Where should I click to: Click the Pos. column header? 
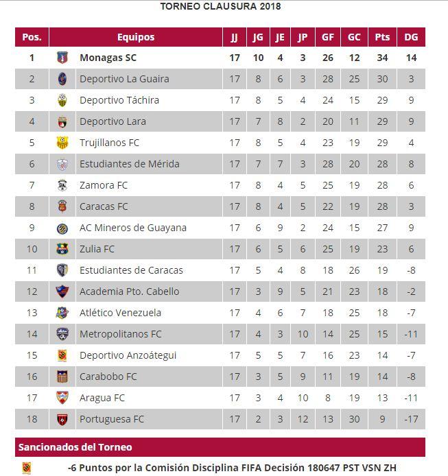[32, 37]
